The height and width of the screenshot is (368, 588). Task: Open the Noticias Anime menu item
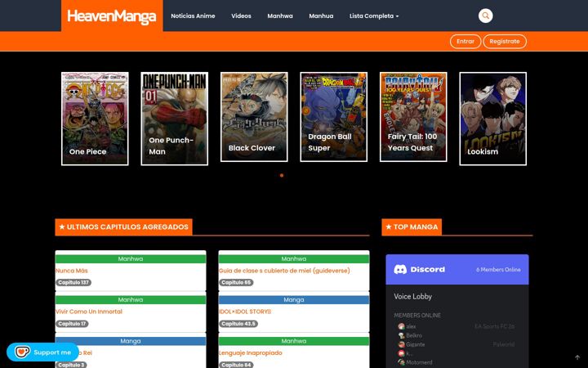tap(193, 16)
